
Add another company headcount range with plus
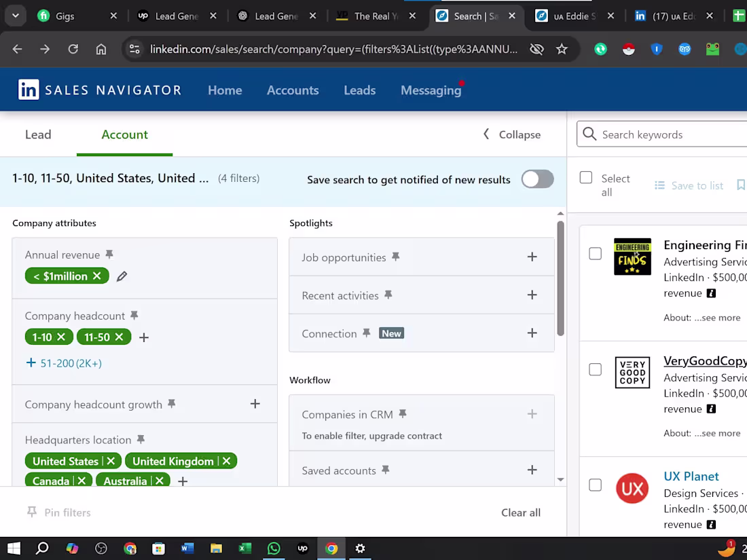click(144, 337)
